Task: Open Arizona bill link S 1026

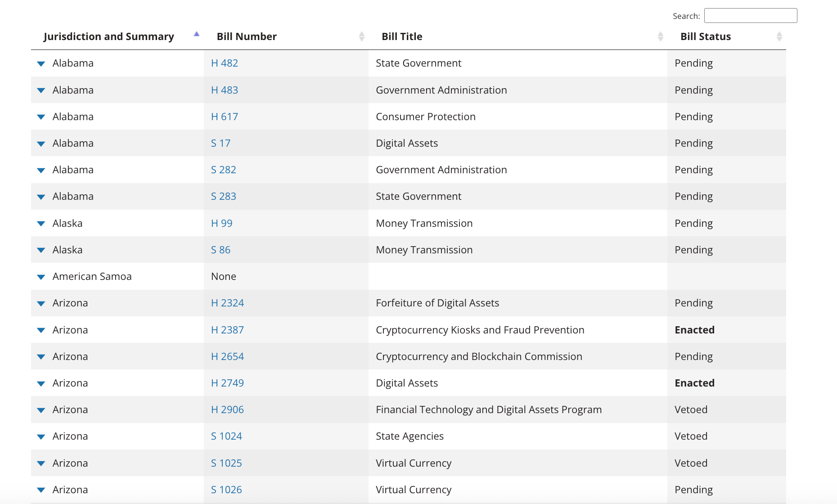Action: click(226, 490)
